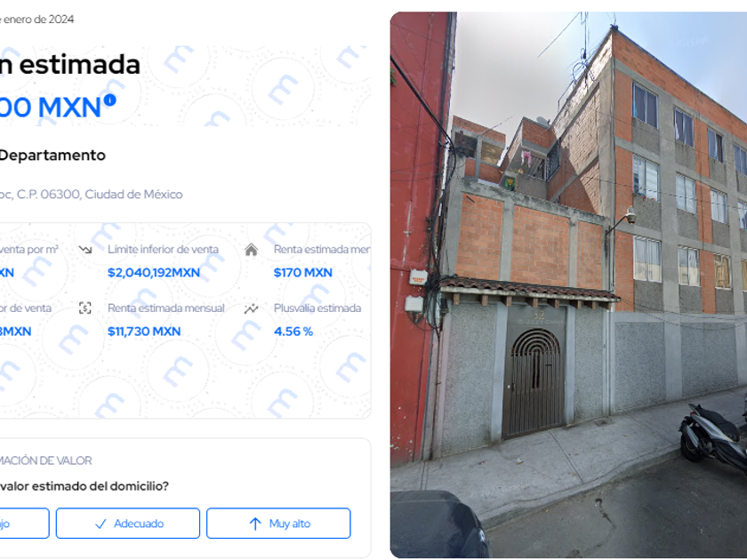Click the partially visible low-value button
The width and height of the screenshot is (747, 560).
click(x=24, y=524)
